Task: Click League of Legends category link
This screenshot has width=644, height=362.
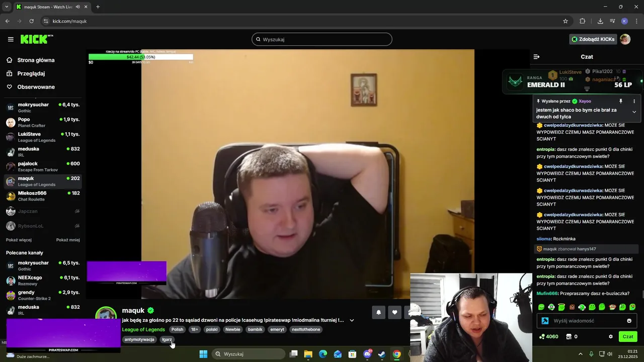Action: 143,329
